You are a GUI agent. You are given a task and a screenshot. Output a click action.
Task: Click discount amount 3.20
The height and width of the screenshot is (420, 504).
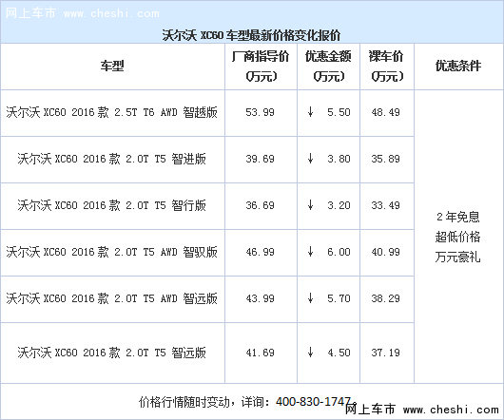(x=339, y=205)
